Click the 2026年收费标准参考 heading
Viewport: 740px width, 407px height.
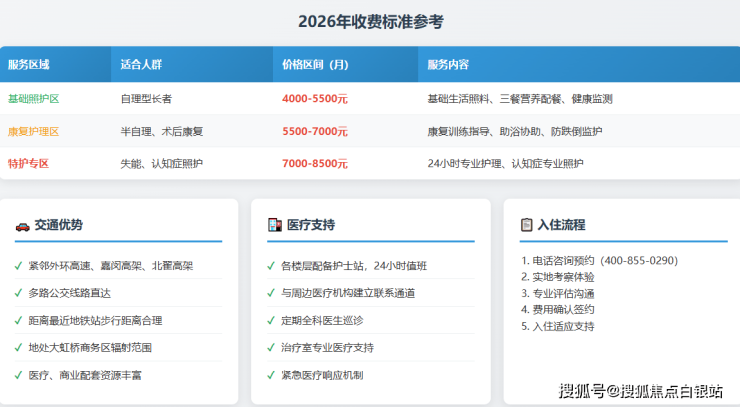coord(370,21)
